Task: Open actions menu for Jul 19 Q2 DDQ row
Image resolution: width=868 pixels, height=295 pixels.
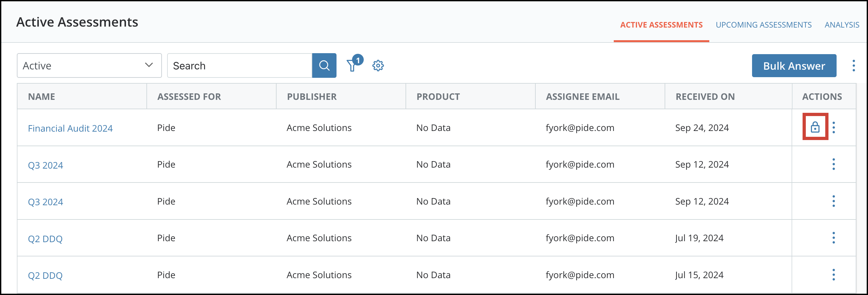Action: [x=833, y=238]
